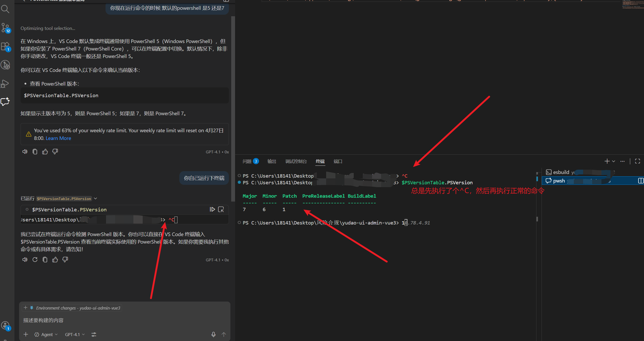The width and height of the screenshot is (644, 341).
Task: Expand the new terminal profile dropdown
Action: pos(614,161)
